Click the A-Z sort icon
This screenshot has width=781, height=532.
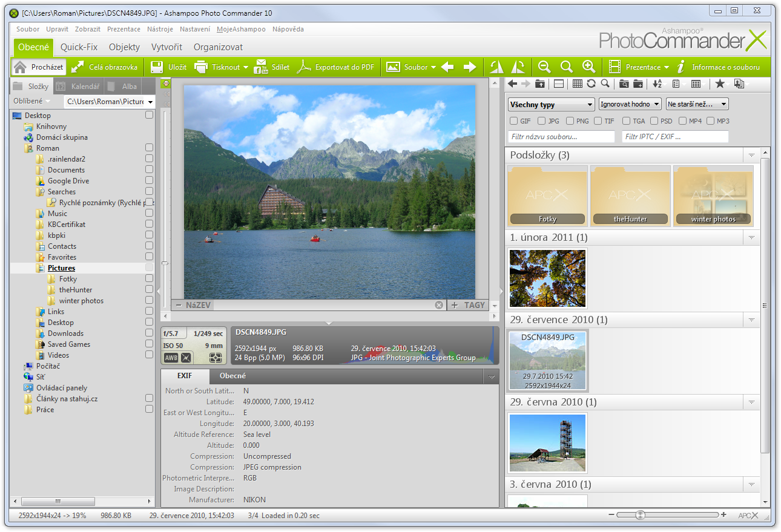click(x=657, y=84)
